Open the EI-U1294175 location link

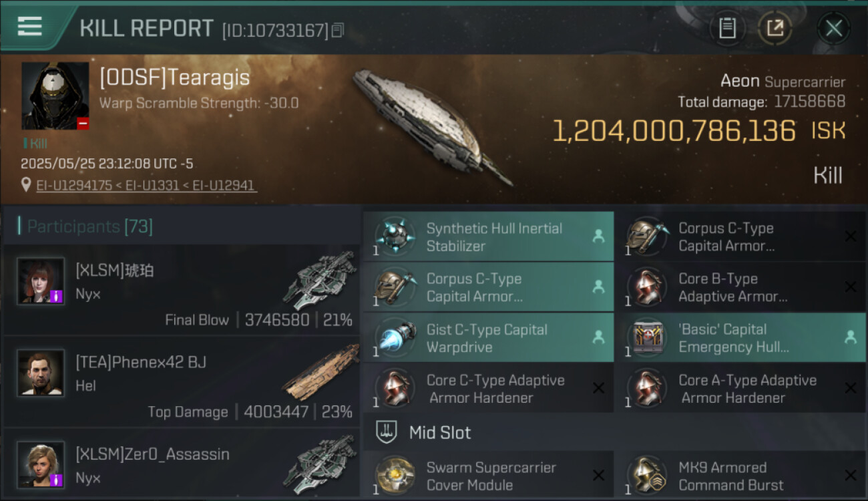(x=73, y=185)
